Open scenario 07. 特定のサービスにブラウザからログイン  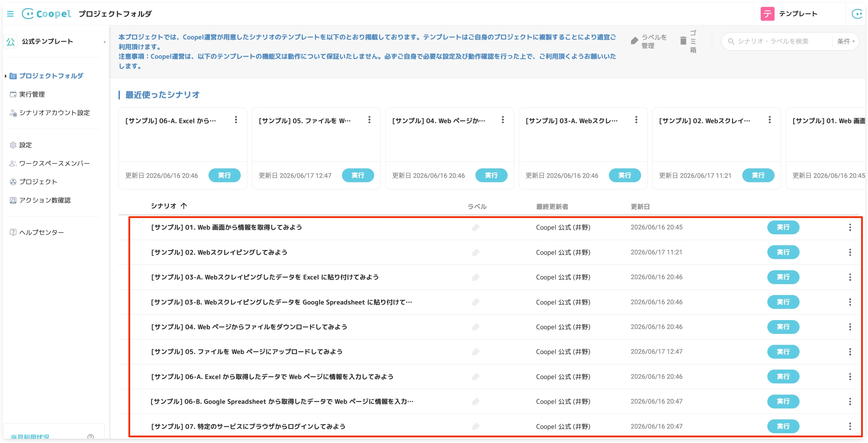click(x=248, y=427)
